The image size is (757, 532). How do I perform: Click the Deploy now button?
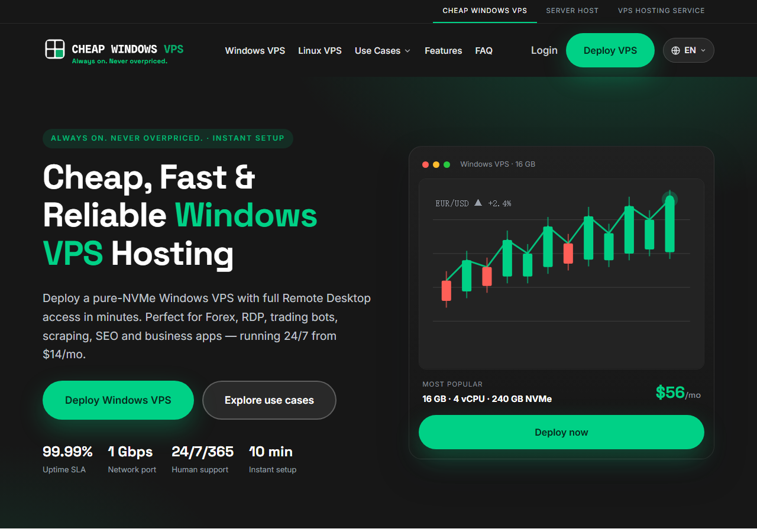pos(561,432)
